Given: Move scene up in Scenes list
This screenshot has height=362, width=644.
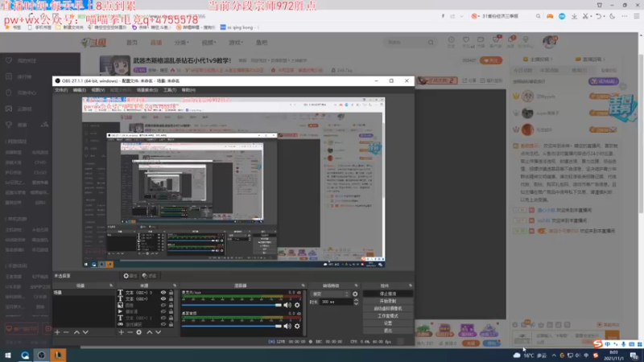Looking at the screenshot, I should tap(76, 332).
